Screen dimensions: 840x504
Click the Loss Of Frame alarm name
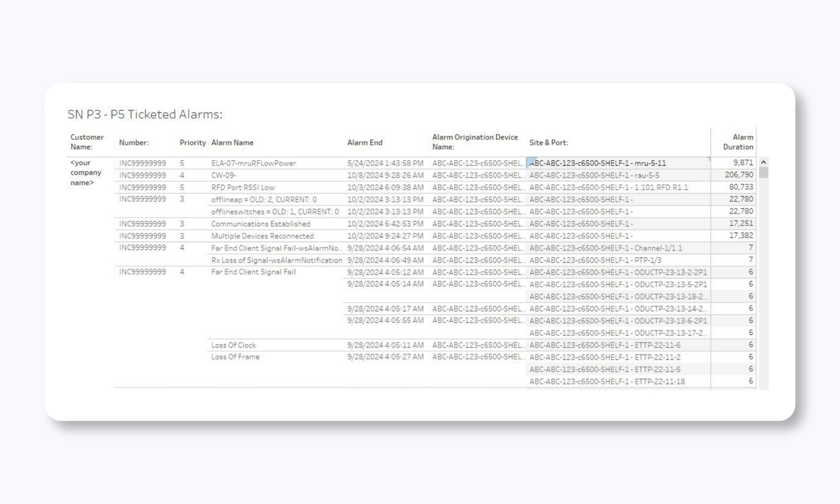coord(235,357)
